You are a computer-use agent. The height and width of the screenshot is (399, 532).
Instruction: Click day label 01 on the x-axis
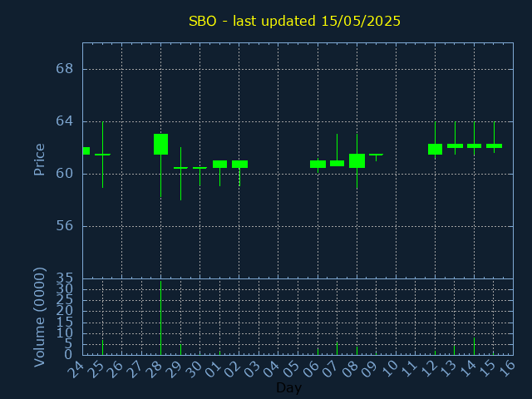click(213, 369)
